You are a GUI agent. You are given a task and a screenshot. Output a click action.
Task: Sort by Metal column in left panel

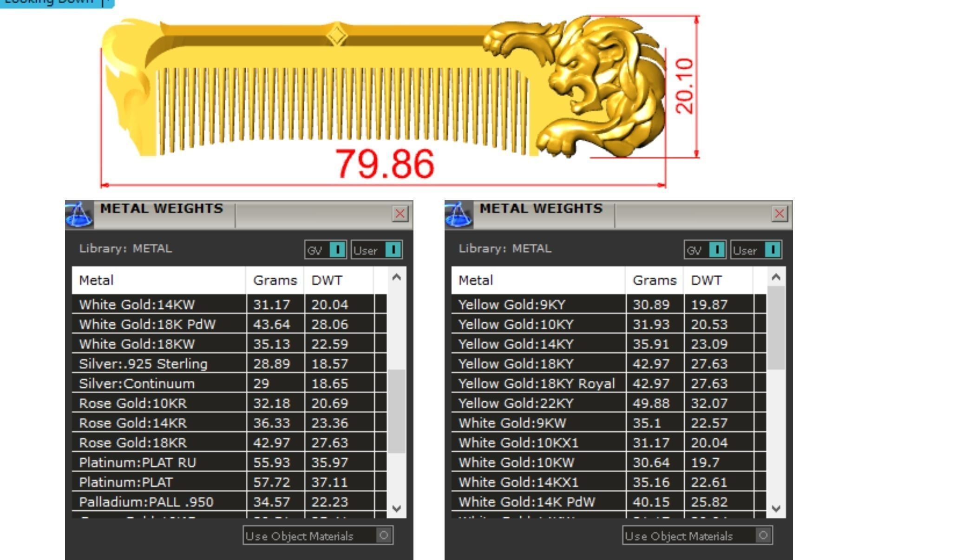[x=159, y=280]
